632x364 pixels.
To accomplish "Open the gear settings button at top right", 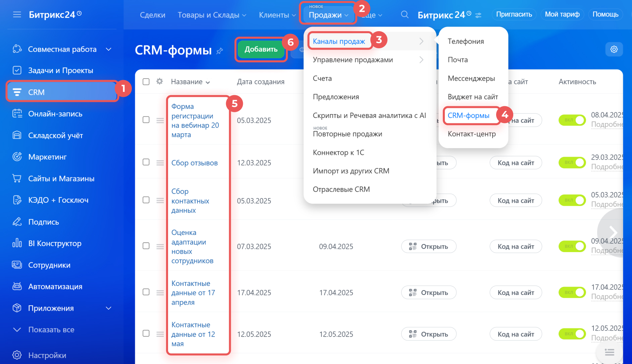I will coord(614,49).
